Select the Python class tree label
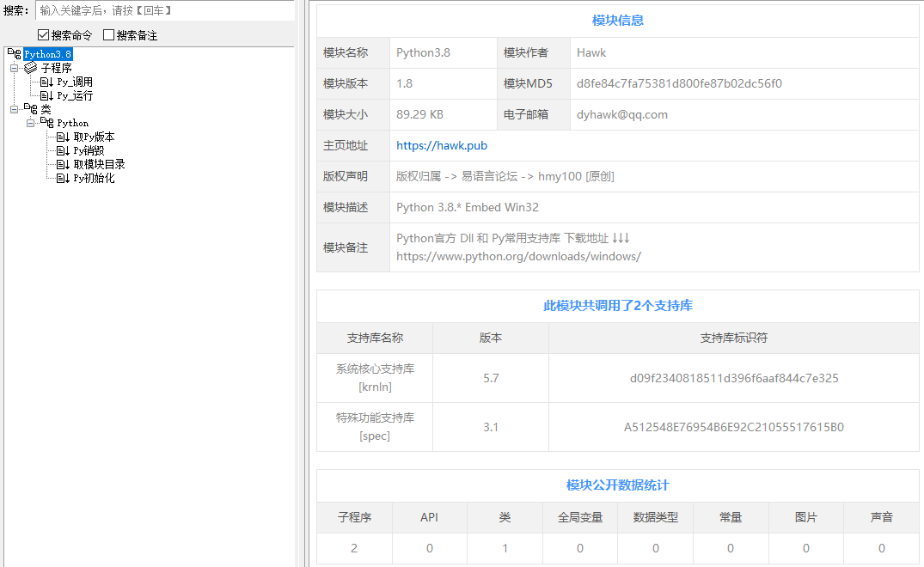The image size is (924, 567). [x=72, y=123]
